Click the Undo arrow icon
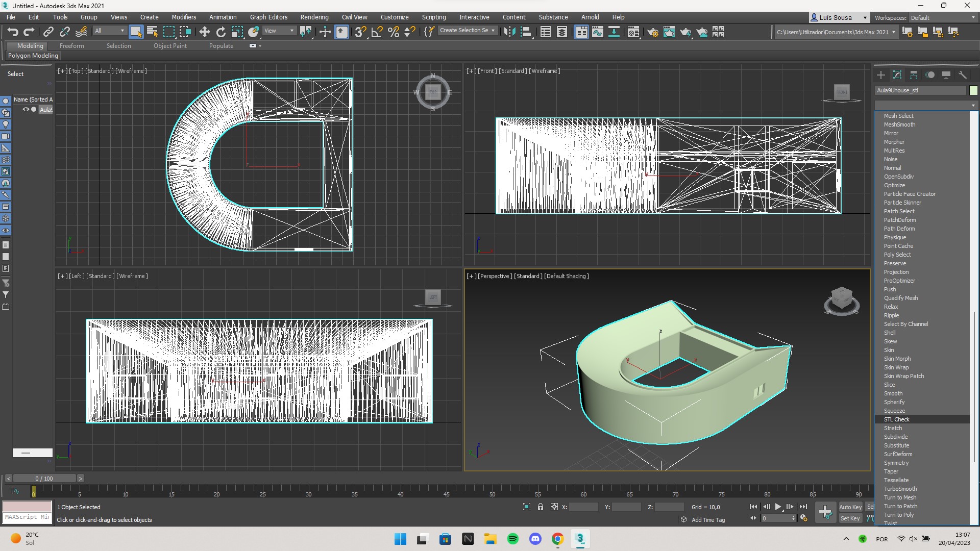980x551 pixels. click(13, 32)
